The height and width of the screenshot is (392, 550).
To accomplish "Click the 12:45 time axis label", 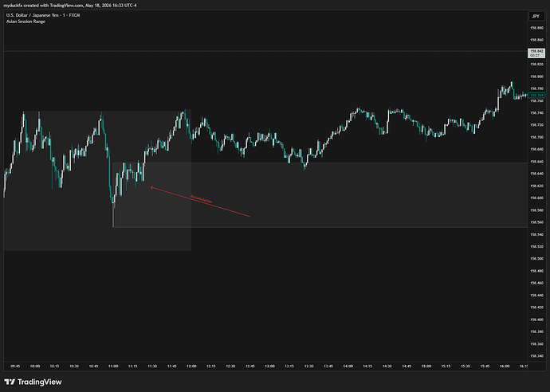I will click(250, 366).
